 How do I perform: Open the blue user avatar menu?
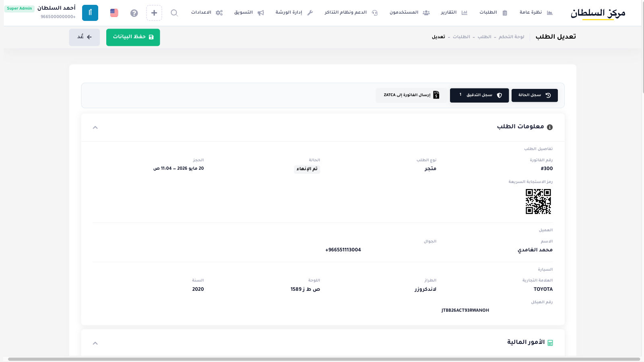(x=90, y=13)
